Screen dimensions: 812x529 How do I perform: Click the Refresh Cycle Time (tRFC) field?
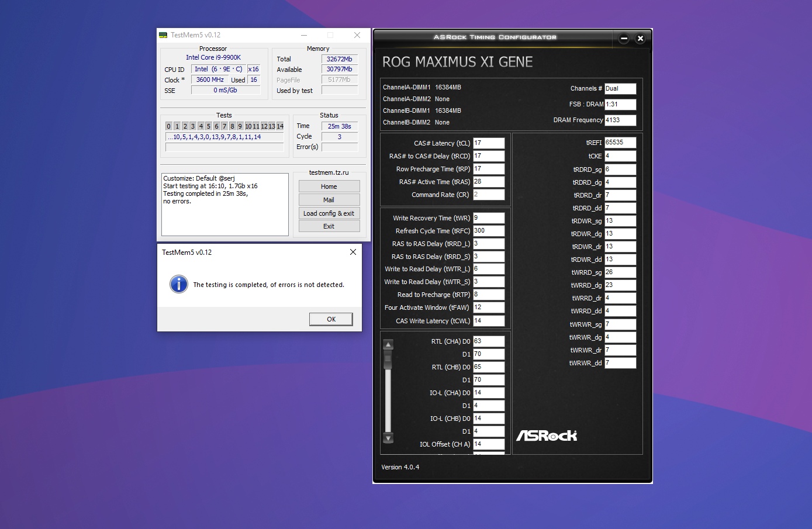(x=489, y=231)
